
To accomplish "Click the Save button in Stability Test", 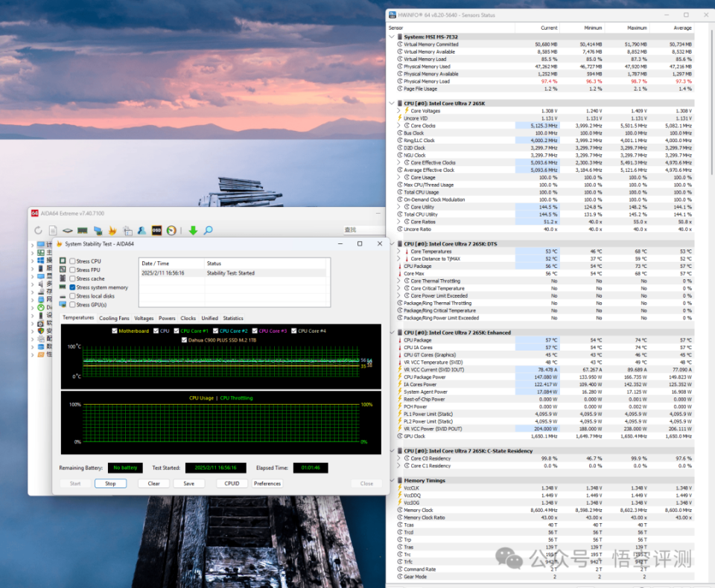I will pyautogui.click(x=188, y=484).
